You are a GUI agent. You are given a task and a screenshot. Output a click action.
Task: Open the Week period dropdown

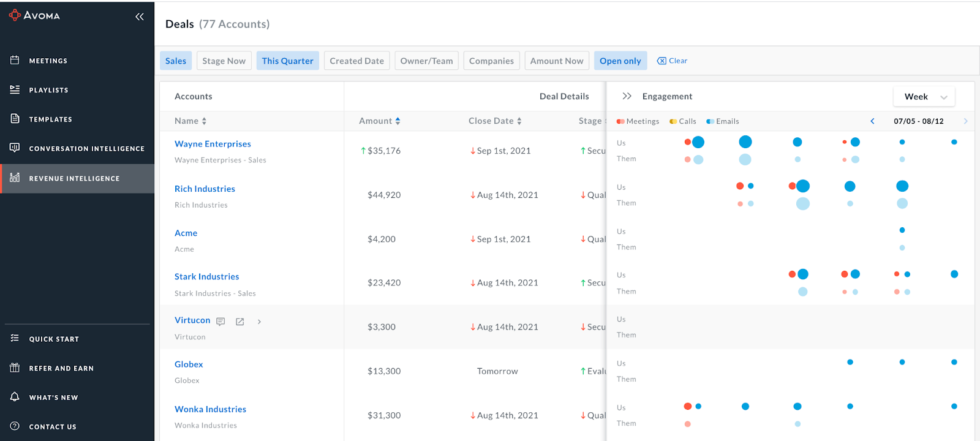[x=924, y=97]
